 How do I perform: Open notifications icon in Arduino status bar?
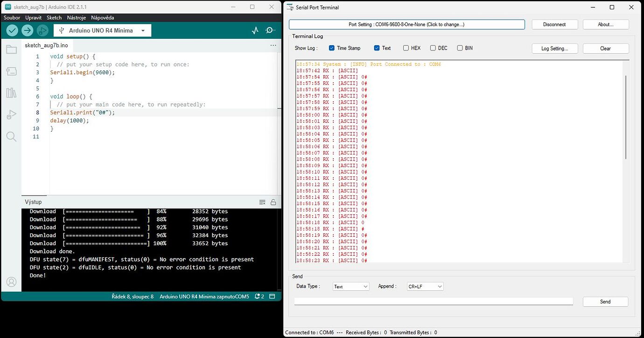(259, 296)
